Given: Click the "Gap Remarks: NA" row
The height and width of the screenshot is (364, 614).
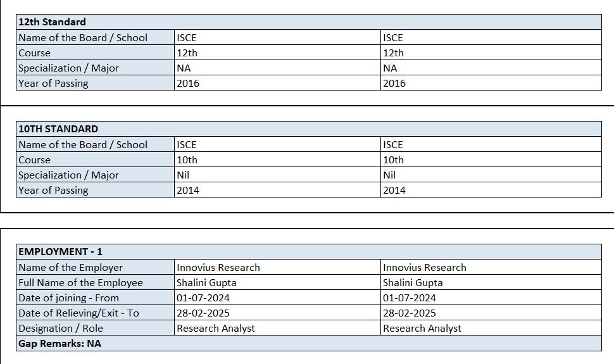Looking at the screenshot, I should (60, 344).
